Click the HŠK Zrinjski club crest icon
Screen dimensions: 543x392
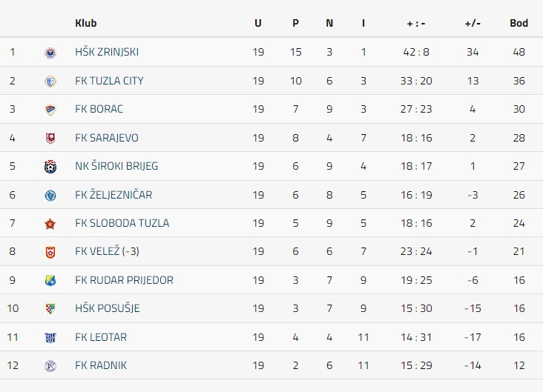point(50,53)
